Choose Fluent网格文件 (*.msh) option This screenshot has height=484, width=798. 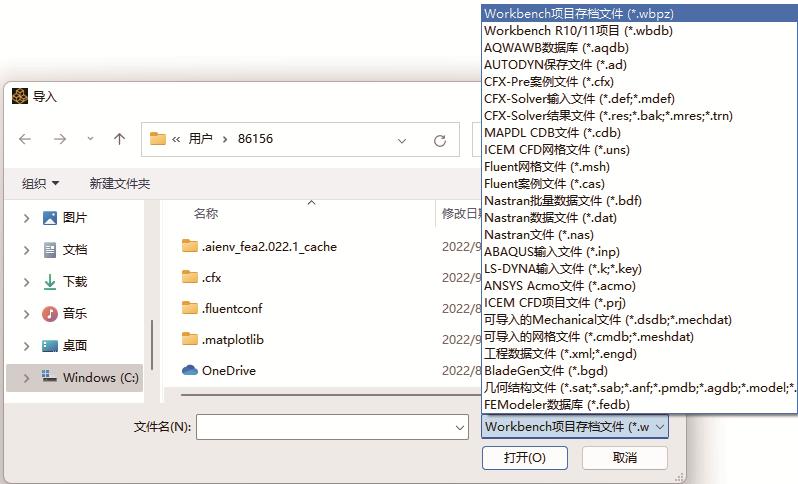pos(639,166)
